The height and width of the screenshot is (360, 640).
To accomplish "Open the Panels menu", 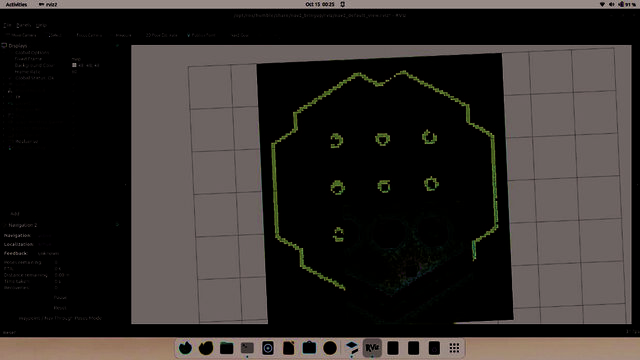I will [24, 25].
